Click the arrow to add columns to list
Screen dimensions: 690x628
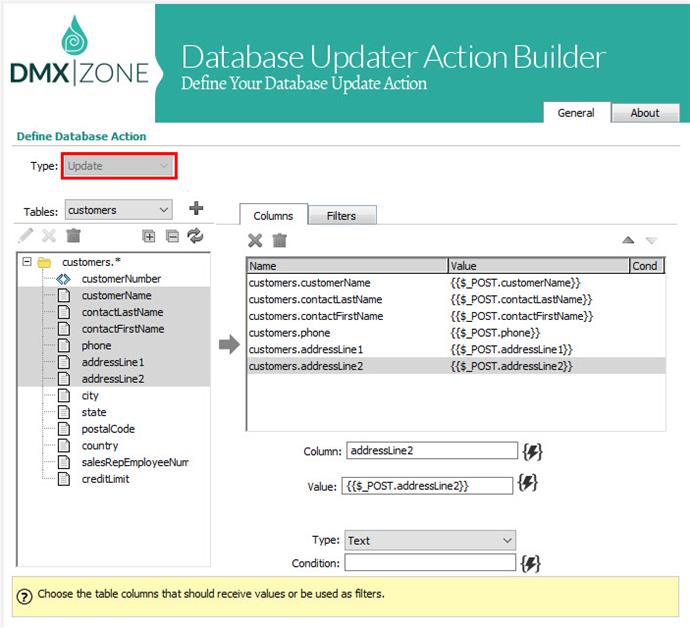coord(229,344)
